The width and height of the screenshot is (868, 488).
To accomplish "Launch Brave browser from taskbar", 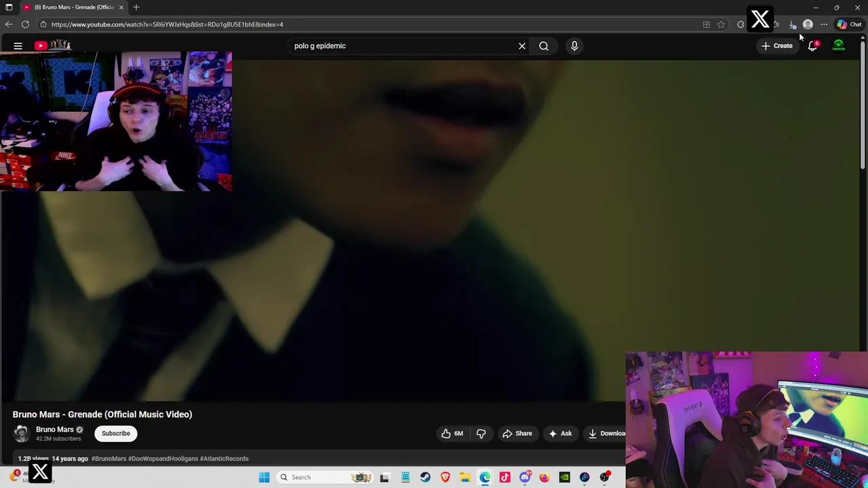I will (x=445, y=477).
